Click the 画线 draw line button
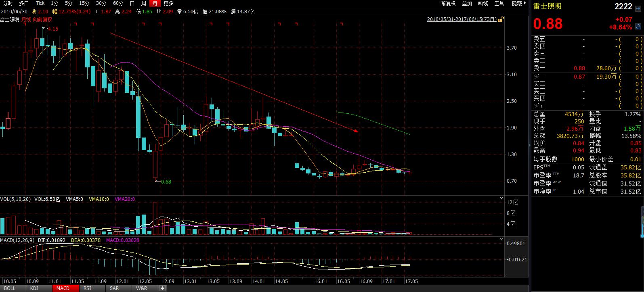This screenshot has width=644, height=292. coord(483,3)
